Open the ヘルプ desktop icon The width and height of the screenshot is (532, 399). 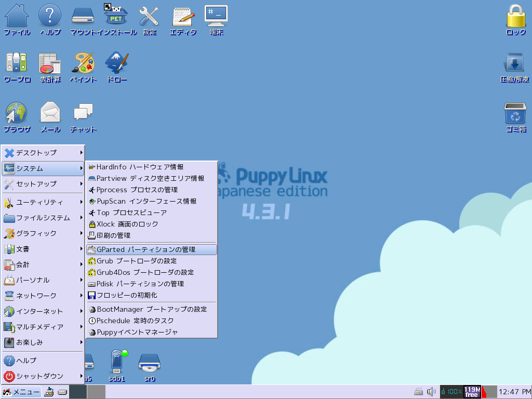click(x=49, y=16)
